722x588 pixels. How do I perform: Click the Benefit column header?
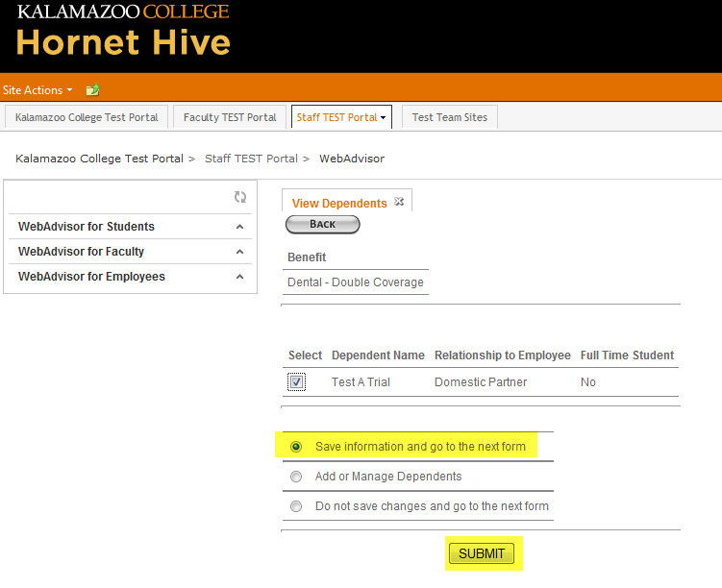point(307,257)
